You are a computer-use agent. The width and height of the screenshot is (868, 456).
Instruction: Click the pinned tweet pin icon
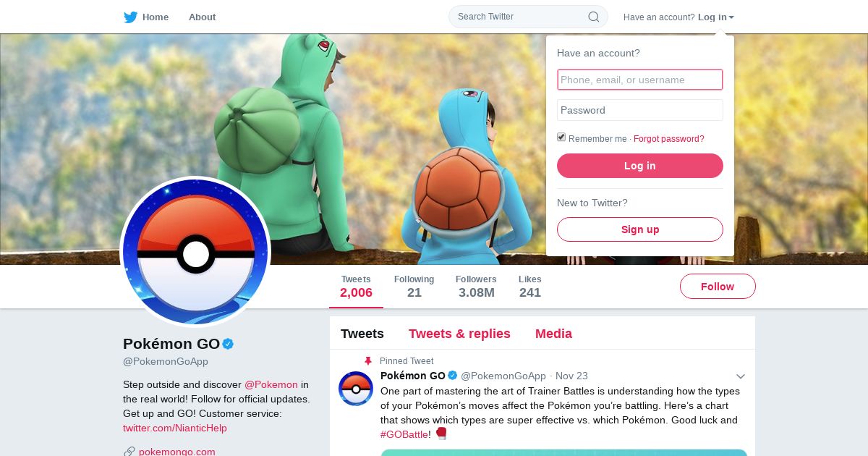[368, 360]
